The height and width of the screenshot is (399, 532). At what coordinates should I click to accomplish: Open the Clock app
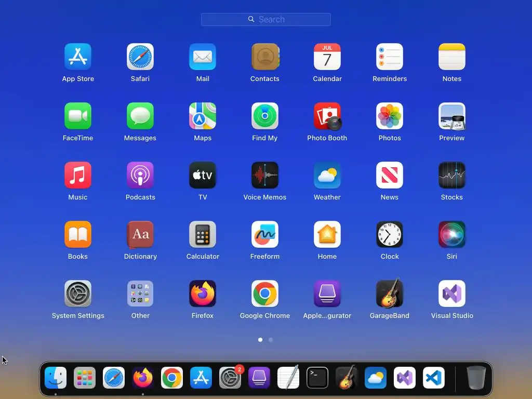pos(390,234)
